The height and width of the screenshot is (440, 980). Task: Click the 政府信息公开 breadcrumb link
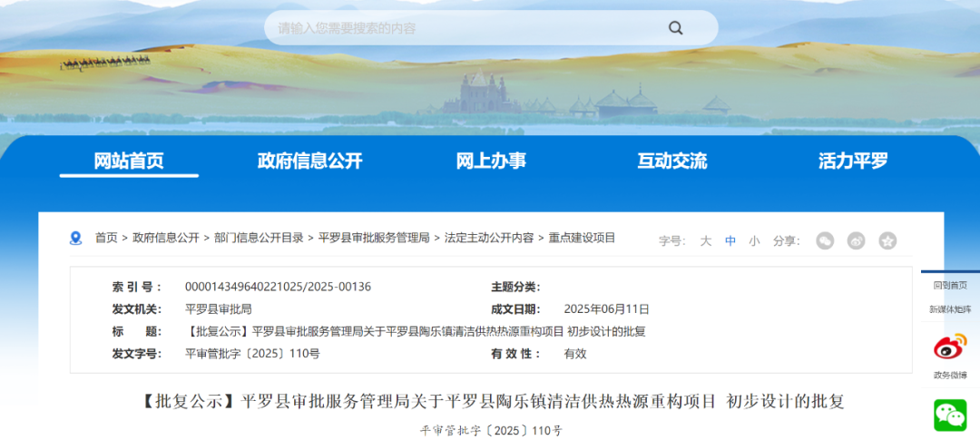tap(166, 238)
